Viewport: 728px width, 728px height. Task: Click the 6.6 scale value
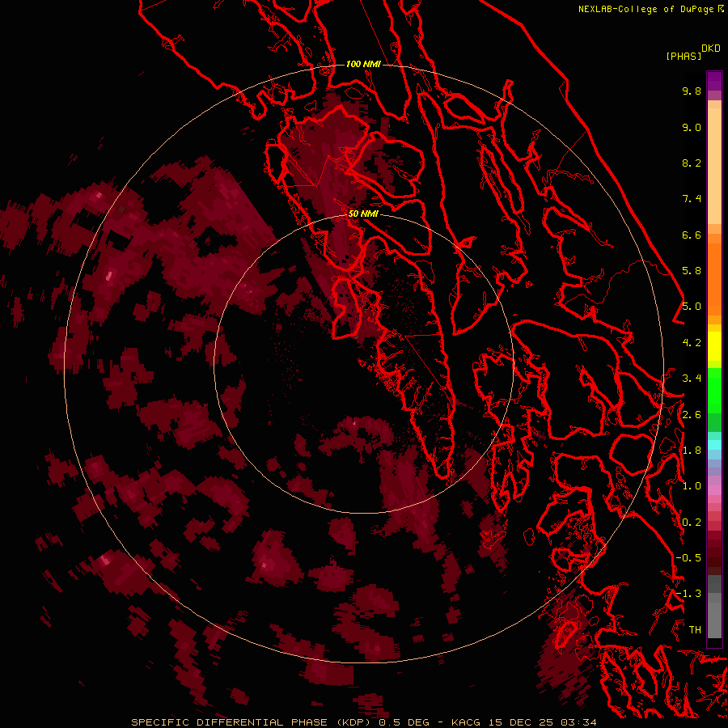pos(692,235)
